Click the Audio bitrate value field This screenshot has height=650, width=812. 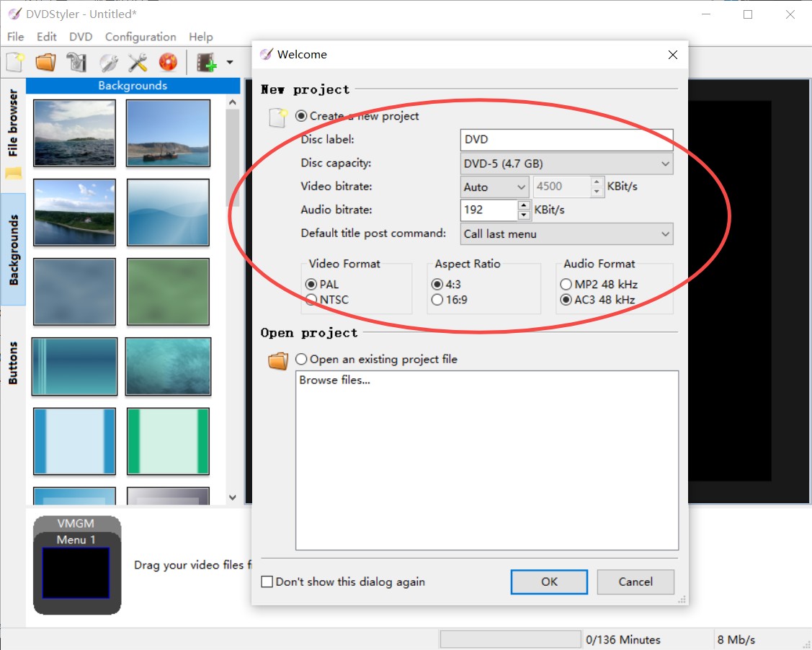click(x=489, y=210)
